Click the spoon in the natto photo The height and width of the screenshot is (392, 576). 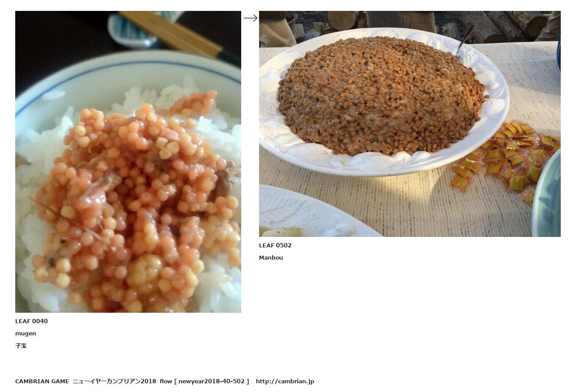coord(465,40)
